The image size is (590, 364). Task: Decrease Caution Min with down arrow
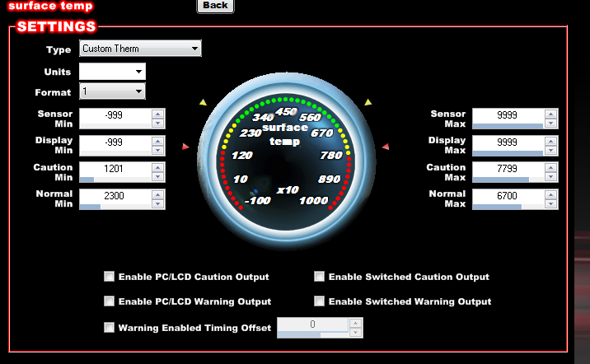pyautogui.click(x=157, y=177)
